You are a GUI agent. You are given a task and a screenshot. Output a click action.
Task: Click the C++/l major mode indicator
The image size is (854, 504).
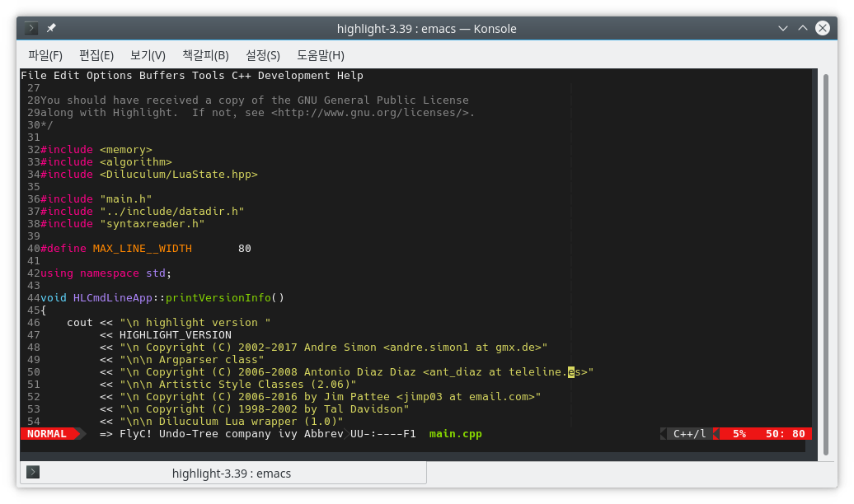pos(689,434)
